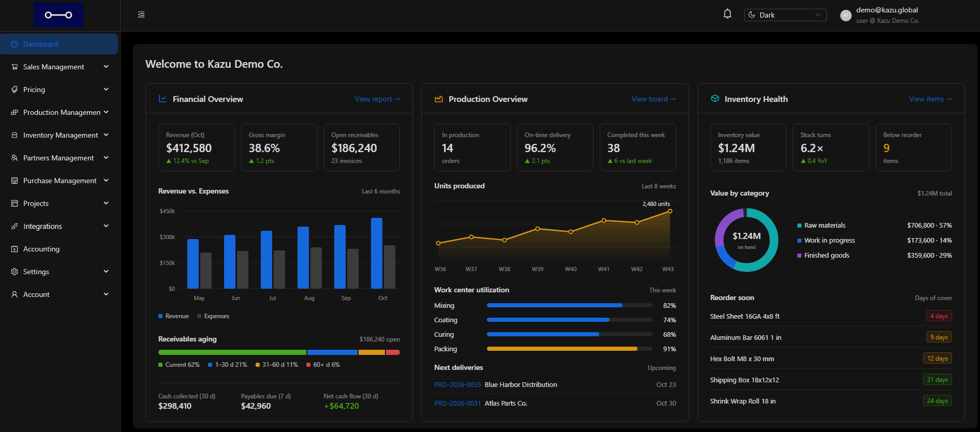Viewport: 980px width, 432px height.
Task: Expand the Purchase Management chevron
Action: tap(106, 180)
